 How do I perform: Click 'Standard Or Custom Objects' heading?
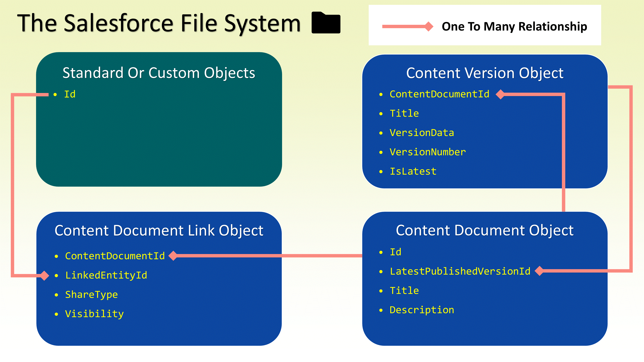159,73
